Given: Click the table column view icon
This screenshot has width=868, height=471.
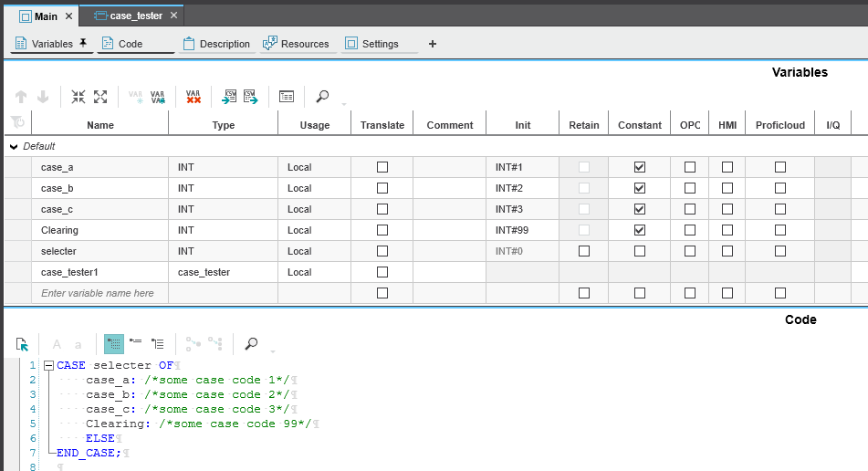Looking at the screenshot, I should pos(287,97).
